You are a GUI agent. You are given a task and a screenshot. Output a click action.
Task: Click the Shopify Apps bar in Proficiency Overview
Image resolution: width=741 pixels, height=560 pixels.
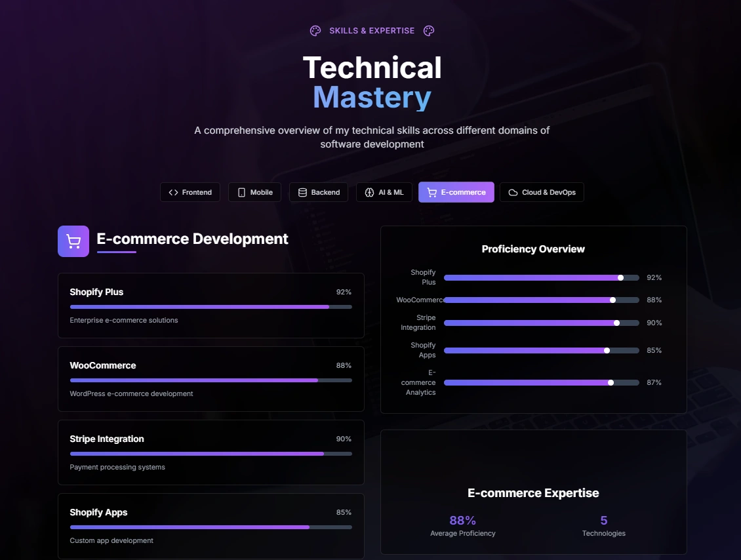[x=542, y=350]
